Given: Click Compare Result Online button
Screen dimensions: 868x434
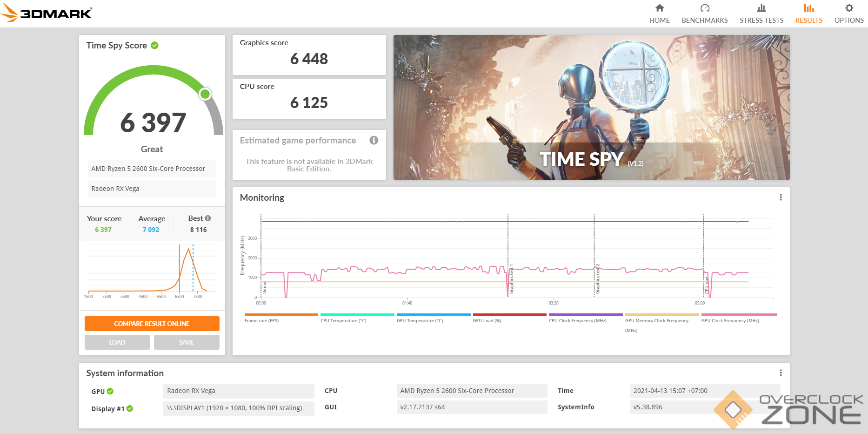Looking at the screenshot, I should pos(152,324).
